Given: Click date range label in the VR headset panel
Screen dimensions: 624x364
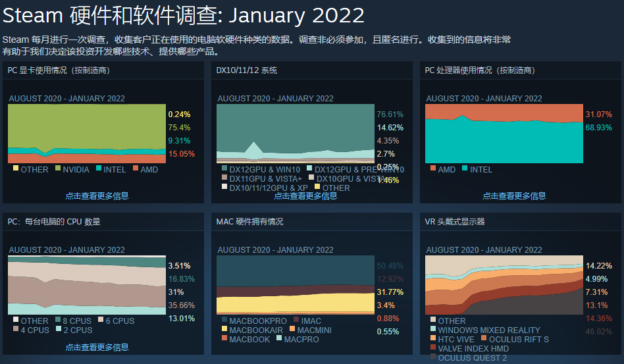Looking at the screenshot, I should click(x=484, y=250).
